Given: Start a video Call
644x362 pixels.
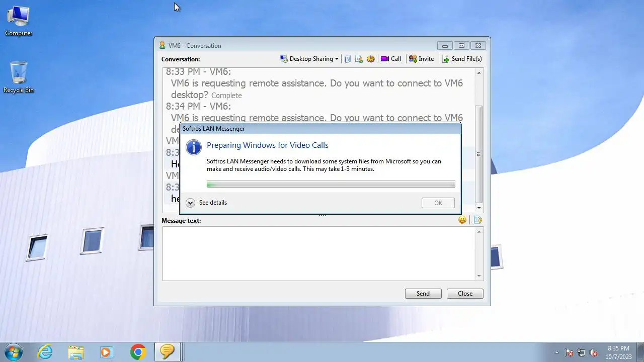Looking at the screenshot, I should coord(391,59).
